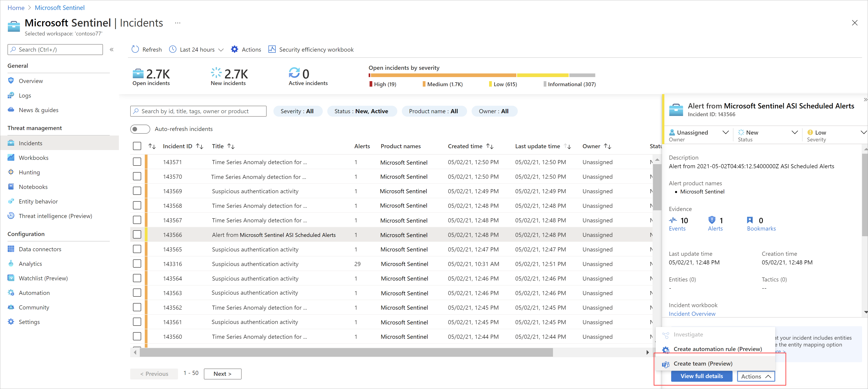Click the Refresh circular arrow icon
This screenshot has width=868, height=389.
coord(135,49)
